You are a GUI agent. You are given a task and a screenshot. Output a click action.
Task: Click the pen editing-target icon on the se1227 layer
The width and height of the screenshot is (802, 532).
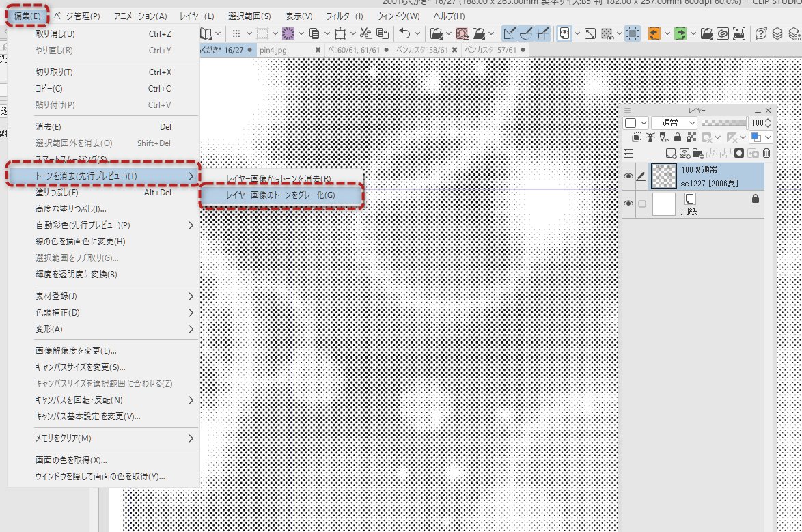(641, 176)
